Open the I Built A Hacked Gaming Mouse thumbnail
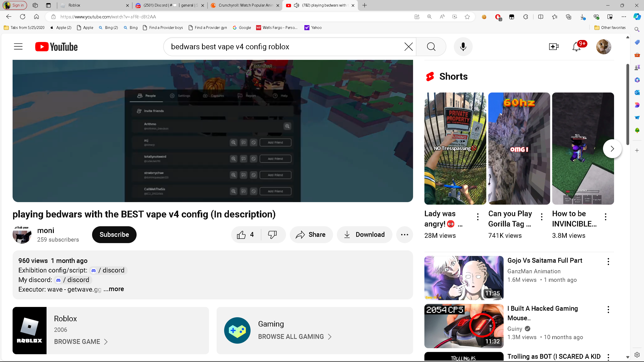This screenshot has width=644, height=362. [x=464, y=326]
